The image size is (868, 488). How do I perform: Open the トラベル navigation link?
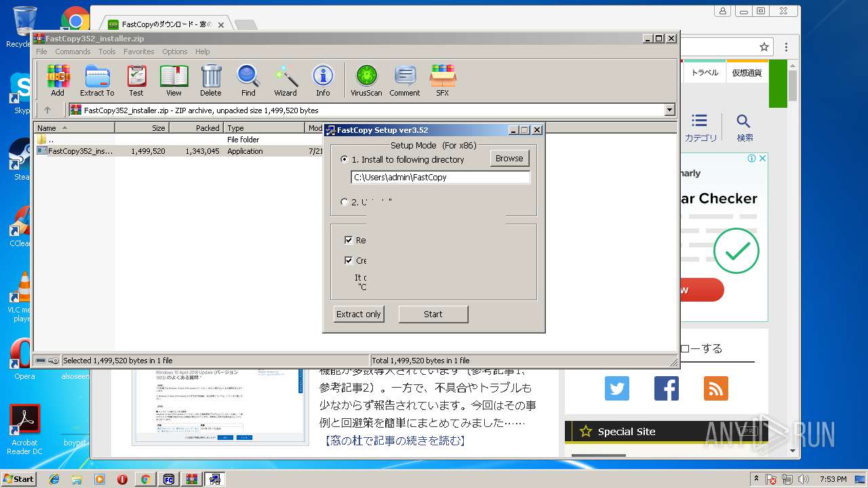coord(705,73)
